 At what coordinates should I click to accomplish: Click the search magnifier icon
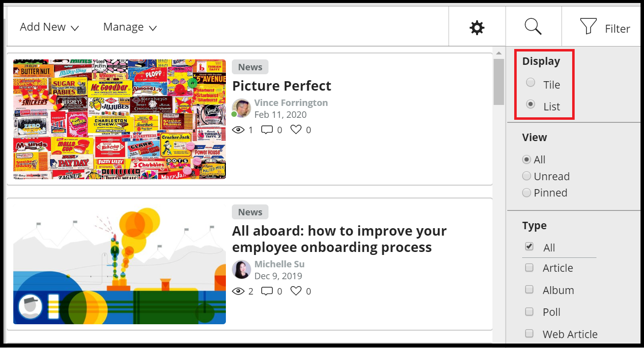pyautogui.click(x=533, y=27)
